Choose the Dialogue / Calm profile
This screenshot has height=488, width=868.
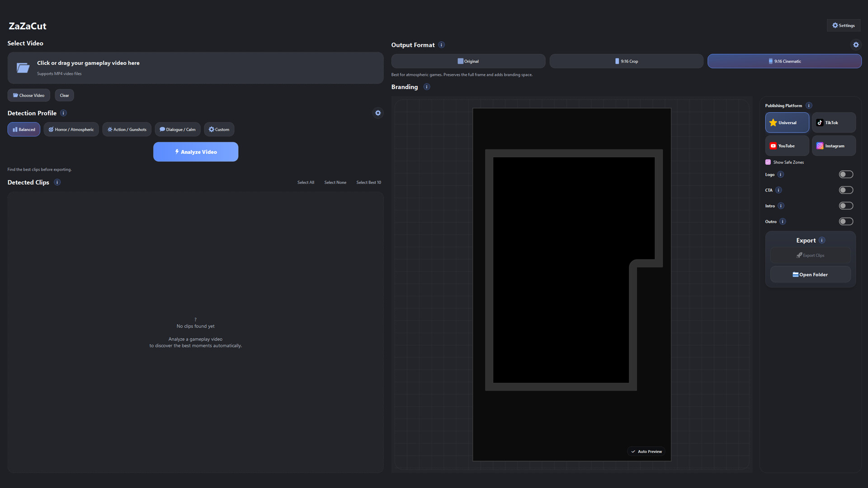pos(178,129)
